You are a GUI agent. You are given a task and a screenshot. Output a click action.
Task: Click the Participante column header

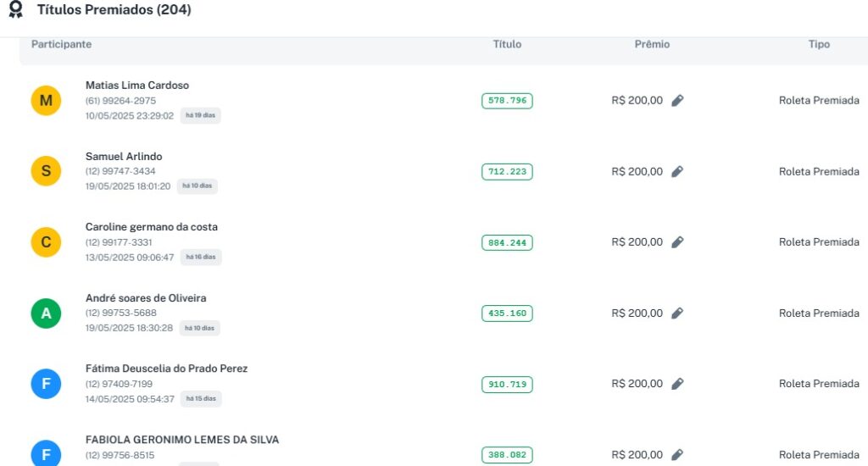[x=61, y=44]
